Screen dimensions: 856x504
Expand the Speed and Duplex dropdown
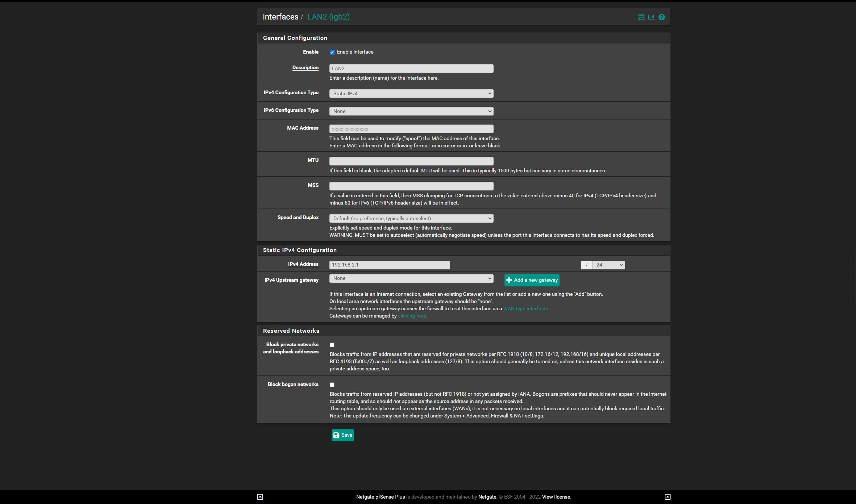point(411,218)
